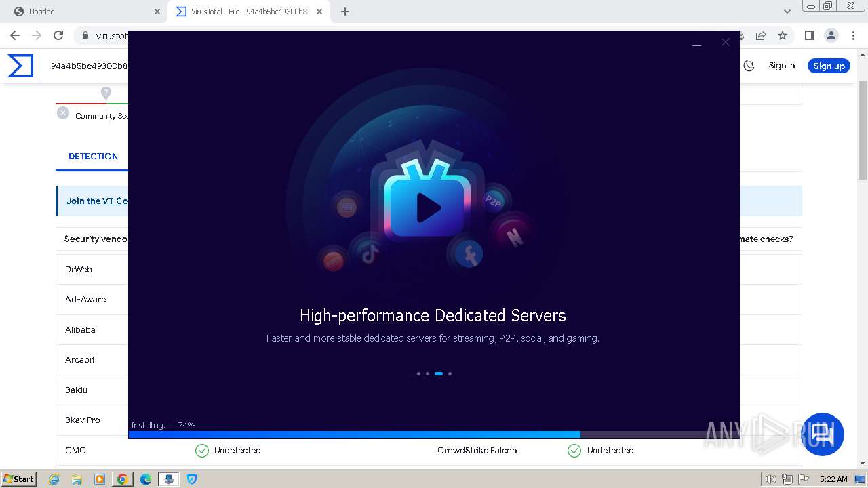868x488 pixels.
Task: Click CMC's Undetected result
Action: (237, 450)
